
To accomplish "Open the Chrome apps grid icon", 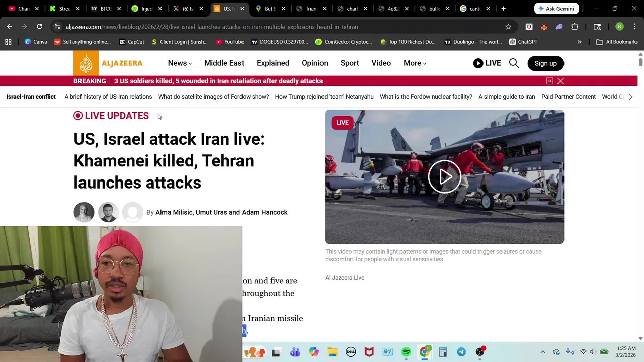I will (8, 42).
